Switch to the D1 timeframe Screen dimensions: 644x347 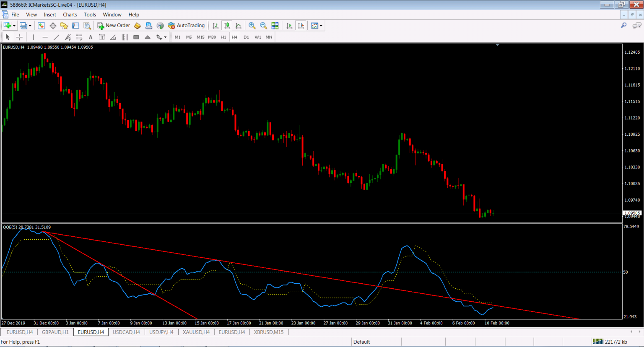pos(246,37)
